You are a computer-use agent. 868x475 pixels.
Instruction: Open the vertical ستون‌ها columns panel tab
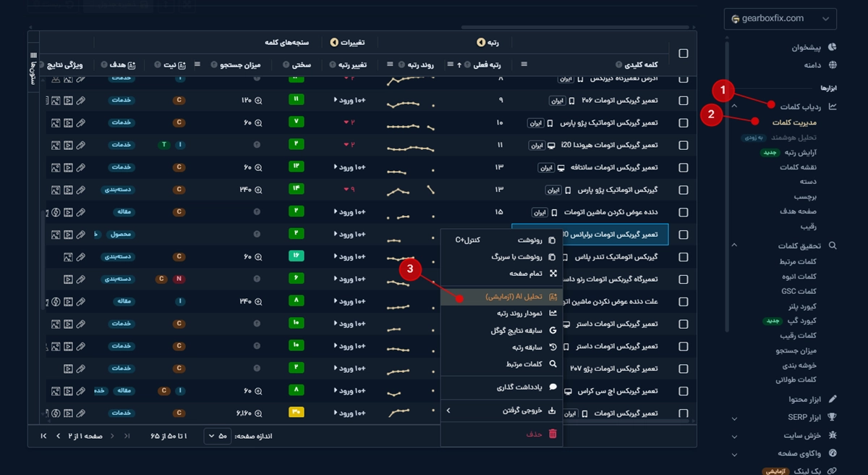[x=33, y=69]
